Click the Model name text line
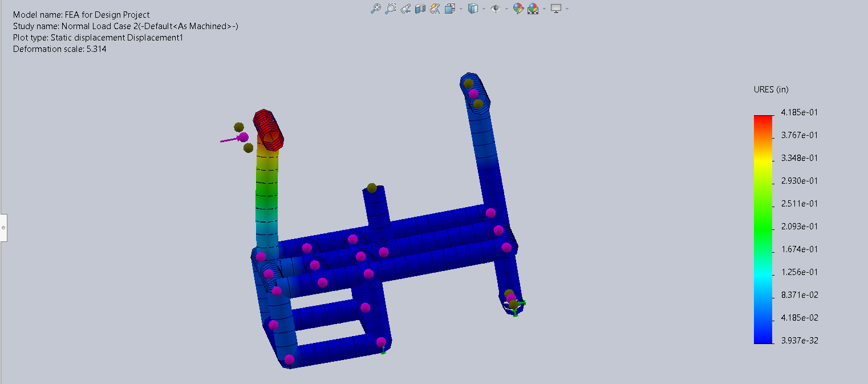 82,15
